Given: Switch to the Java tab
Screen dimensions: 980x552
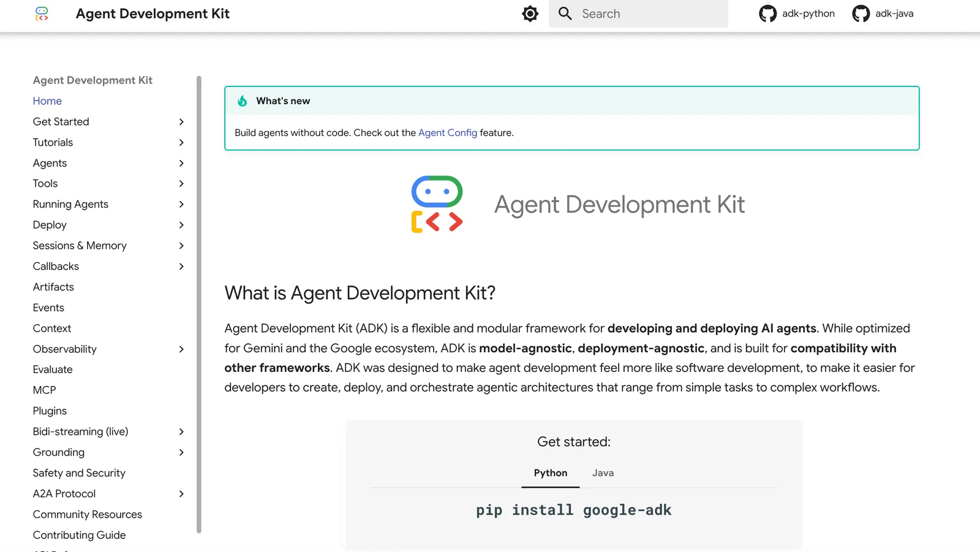Looking at the screenshot, I should (x=603, y=472).
